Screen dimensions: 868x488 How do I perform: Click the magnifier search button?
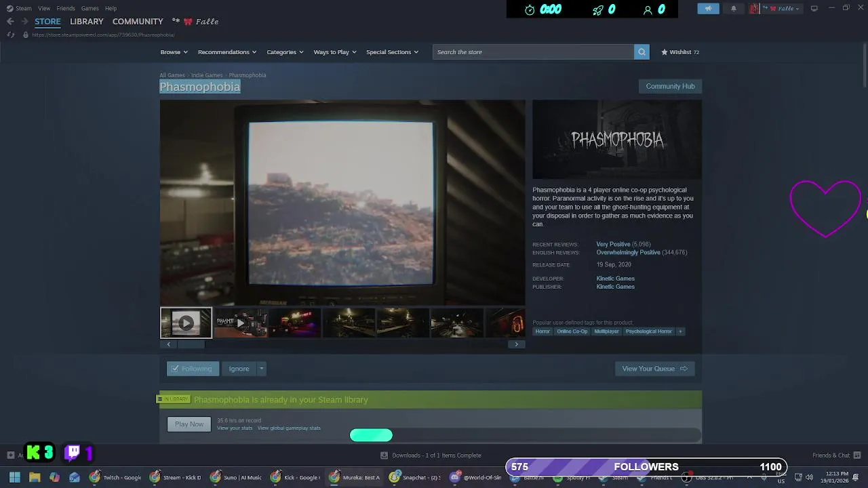[642, 52]
